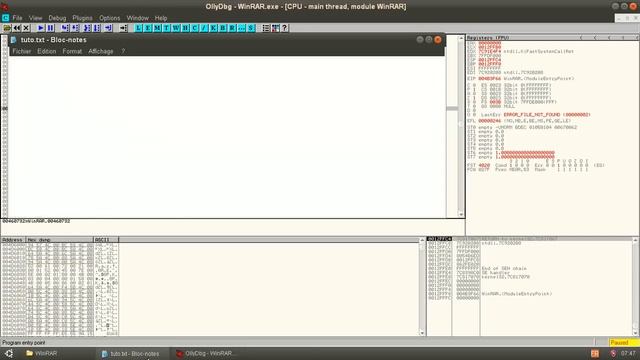
Task: Open the OllyDbg View menu
Action: pyautogui.click(x=36, y=18)
